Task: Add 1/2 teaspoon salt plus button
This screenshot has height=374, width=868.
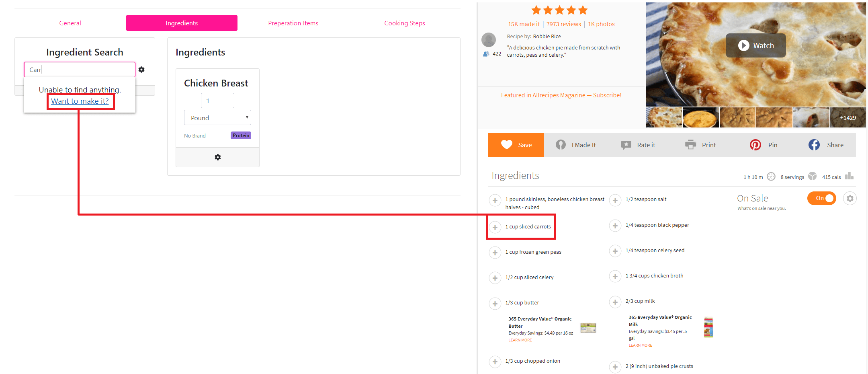Action: pos(615,200)
